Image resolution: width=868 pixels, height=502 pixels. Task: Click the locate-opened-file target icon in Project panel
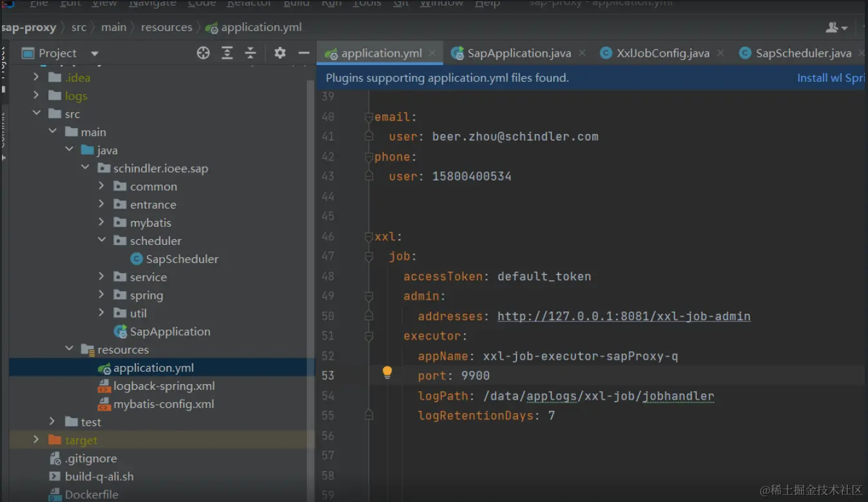point(203,53)
